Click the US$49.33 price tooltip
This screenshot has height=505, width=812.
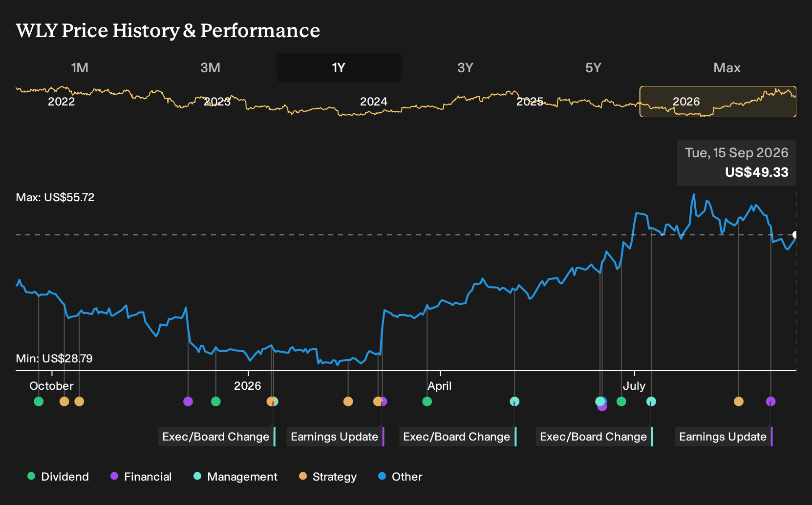pos(757,172)
